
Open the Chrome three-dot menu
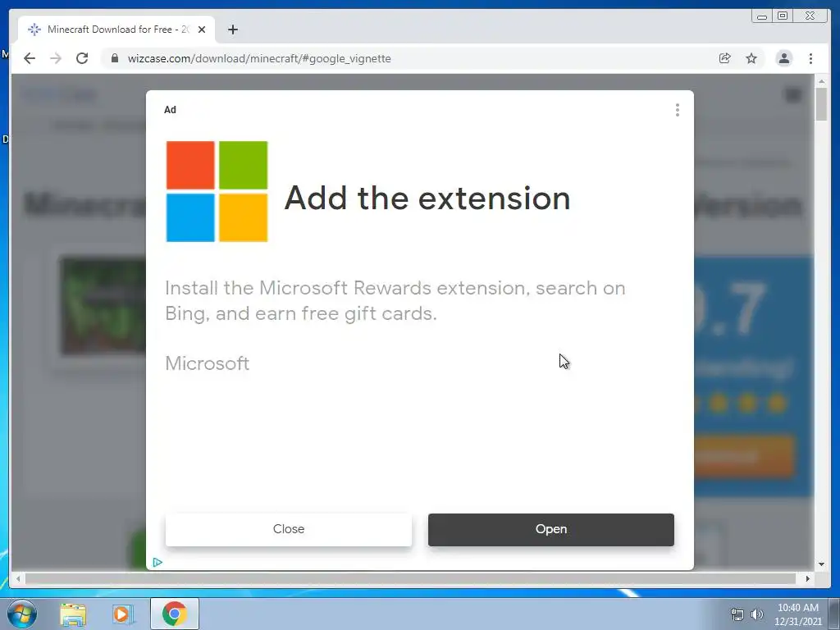click(x=810, y=58)
